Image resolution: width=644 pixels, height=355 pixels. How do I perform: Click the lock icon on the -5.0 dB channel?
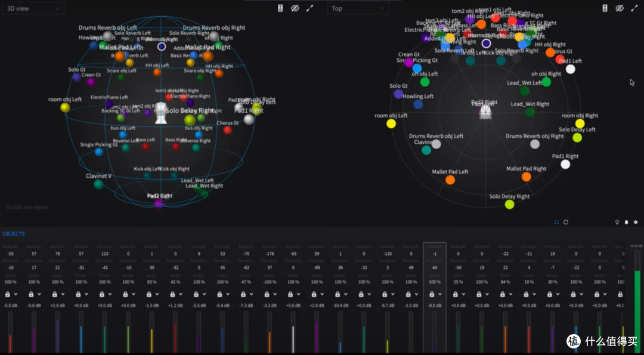coord(7,294)
